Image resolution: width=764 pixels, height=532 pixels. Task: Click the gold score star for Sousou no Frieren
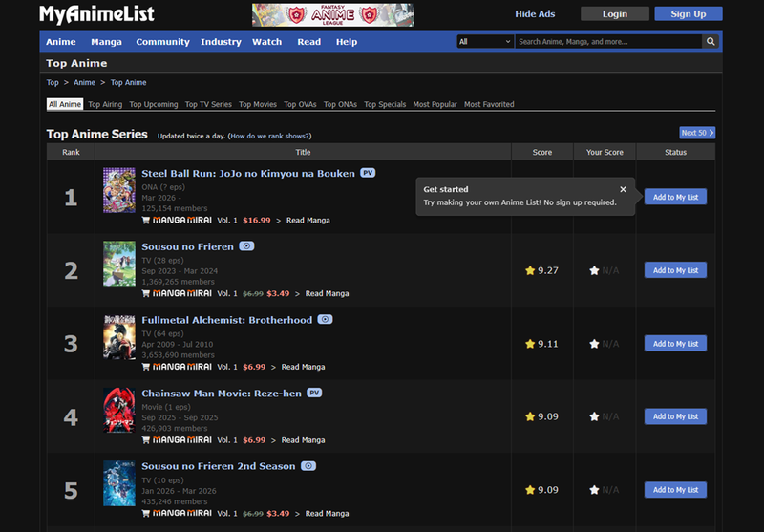(x=530, y=271)
